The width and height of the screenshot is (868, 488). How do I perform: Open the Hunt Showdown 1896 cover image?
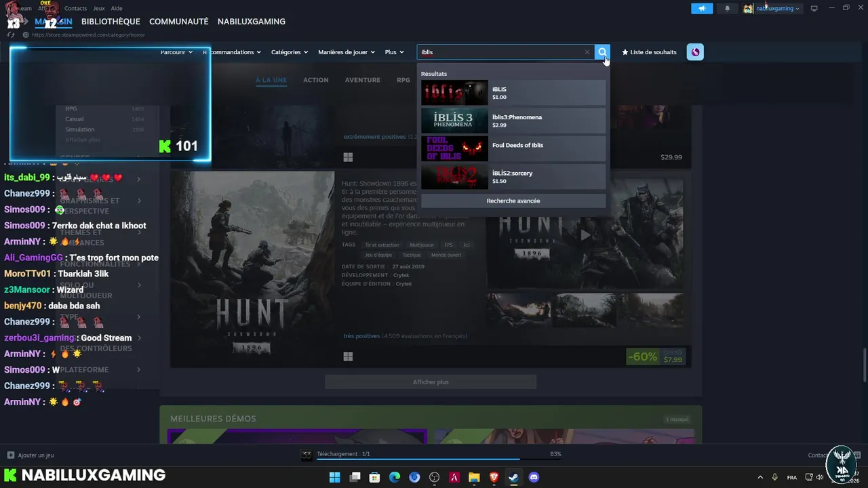252,269
